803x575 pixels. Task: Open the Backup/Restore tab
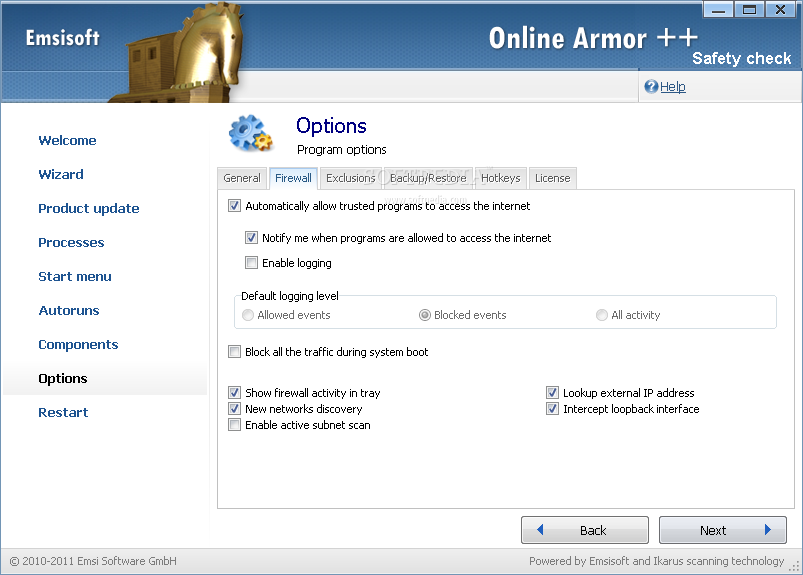coord(428,178)
